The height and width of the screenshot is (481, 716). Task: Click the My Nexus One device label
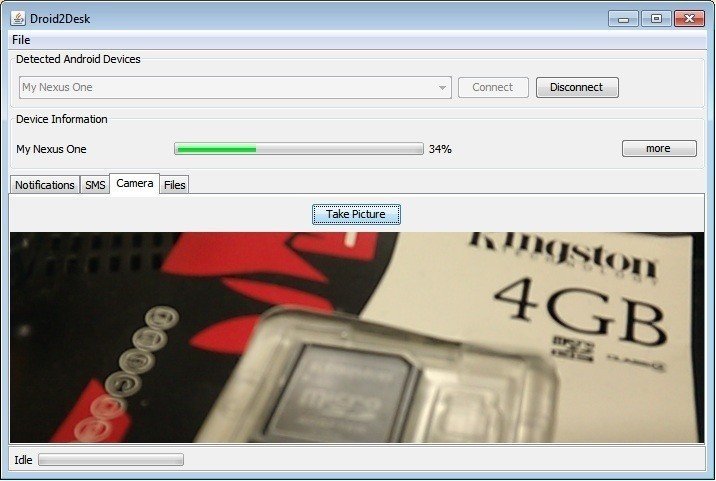(51, 149)
